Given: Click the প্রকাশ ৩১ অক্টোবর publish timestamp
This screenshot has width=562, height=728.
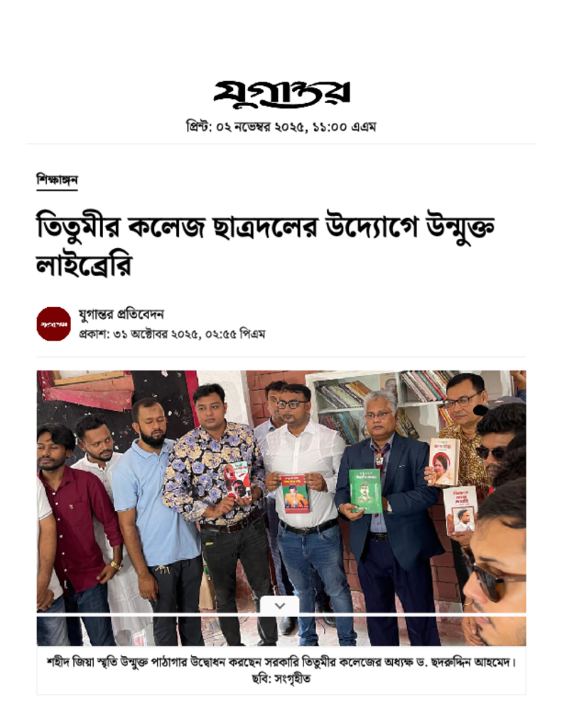Looking at the screenshot, I should (172, 334).
